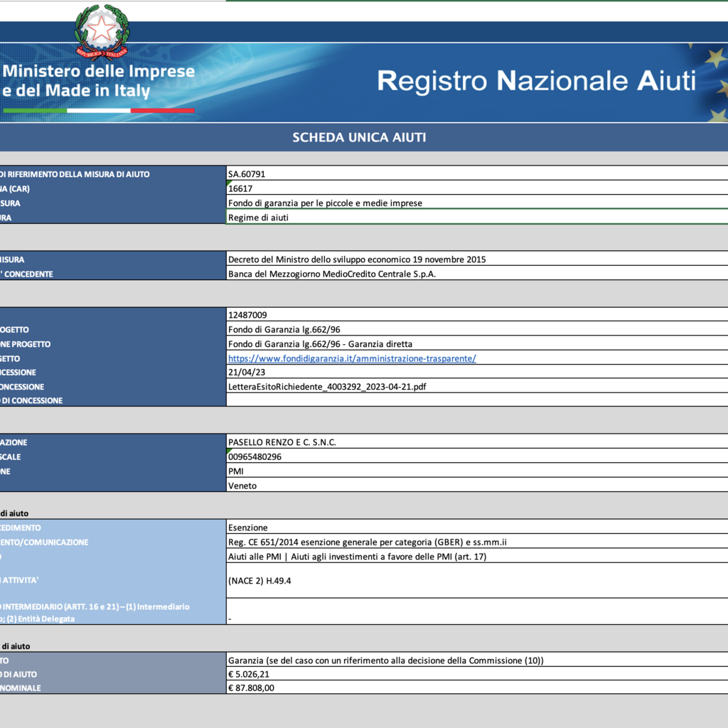Select the Veneto region cell
Screen dimensions: 728x728
click(x=476, y=486)
